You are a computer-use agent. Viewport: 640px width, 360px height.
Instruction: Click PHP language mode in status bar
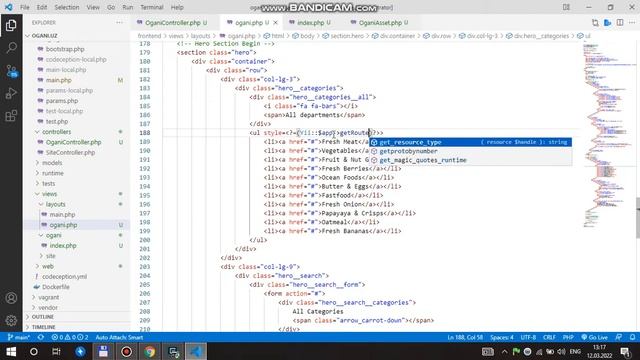pos(568,338)
